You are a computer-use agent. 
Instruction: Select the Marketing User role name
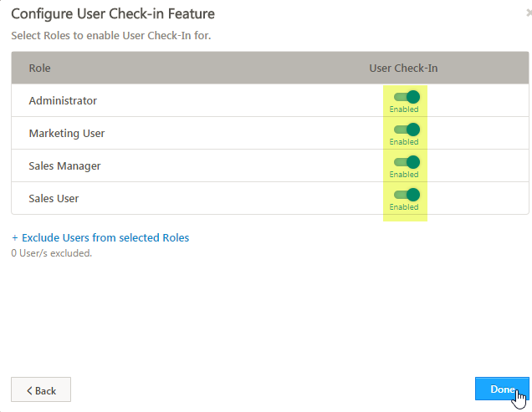tap(67, 134)
